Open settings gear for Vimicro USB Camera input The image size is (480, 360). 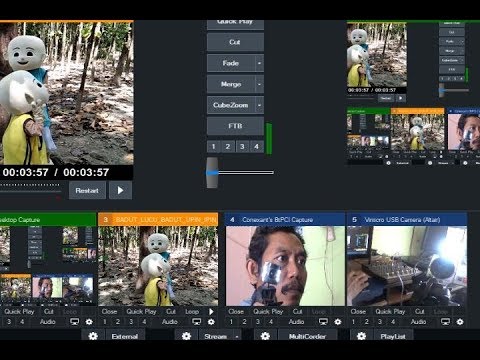pos(460,322)
